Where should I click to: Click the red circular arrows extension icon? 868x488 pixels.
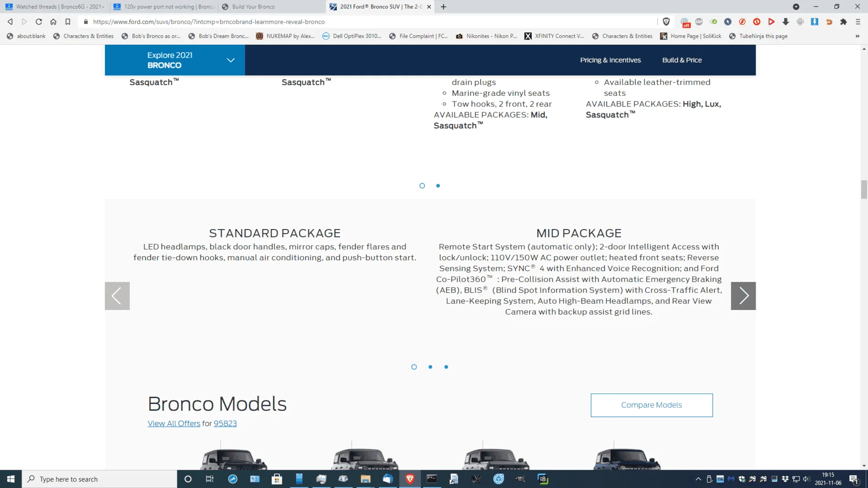tap(757, 21)
